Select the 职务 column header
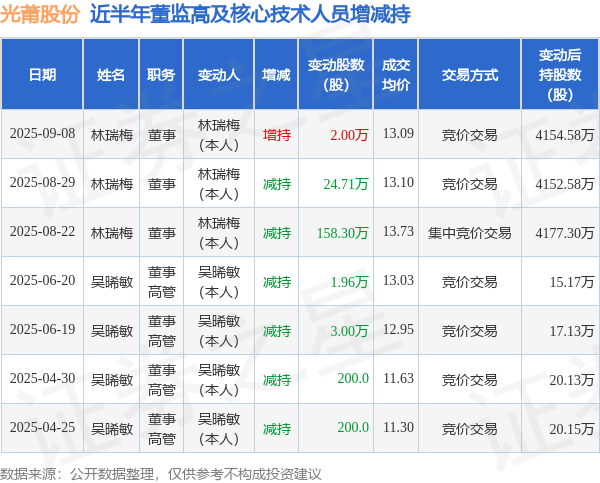The height and width of the screenshot is (483, 600). coord(161,75)
